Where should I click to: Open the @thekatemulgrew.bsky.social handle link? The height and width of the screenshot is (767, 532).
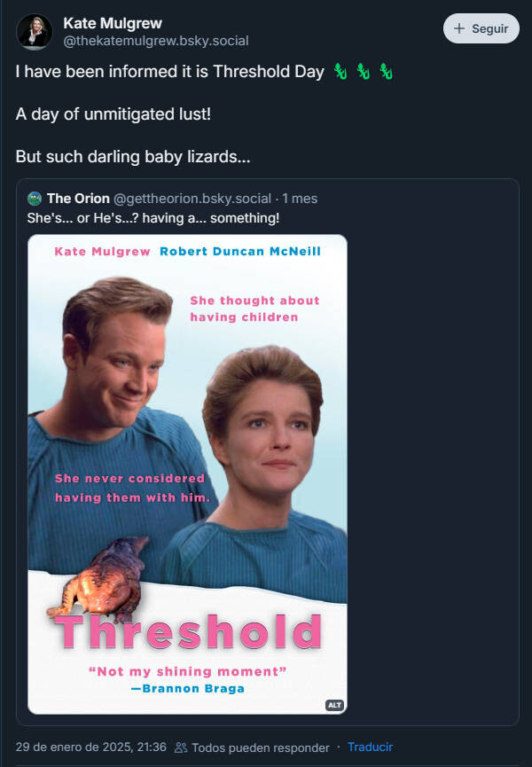click(156, 41)
